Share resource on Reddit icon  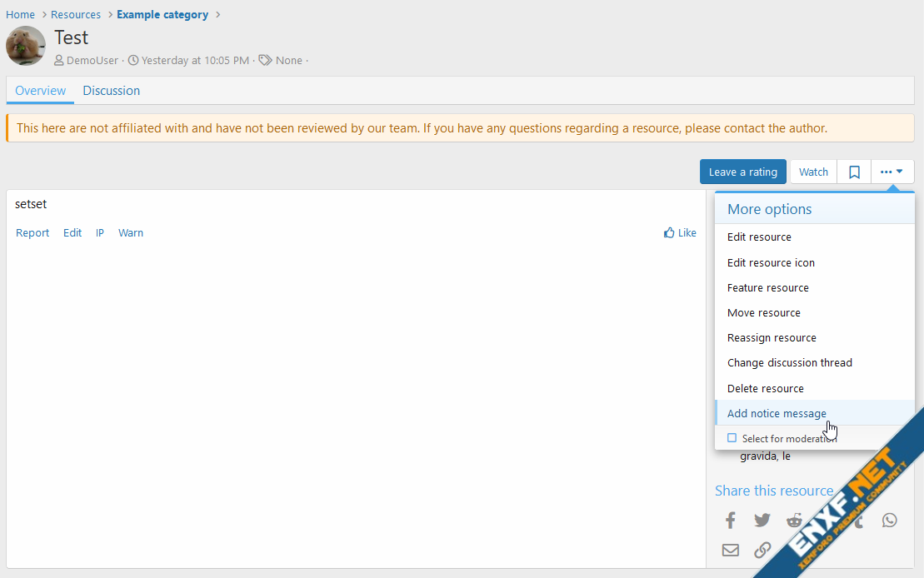(793, 521)
